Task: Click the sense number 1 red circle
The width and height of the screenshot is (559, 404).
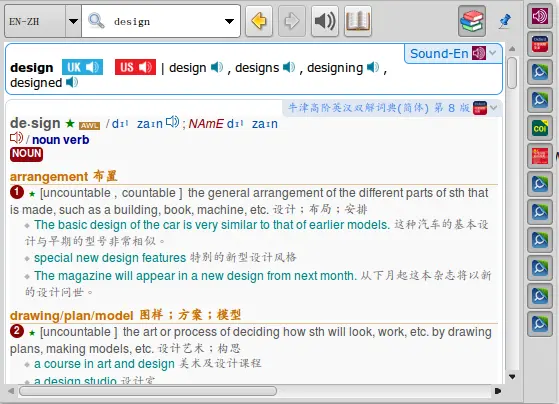Action: point(17,192)
